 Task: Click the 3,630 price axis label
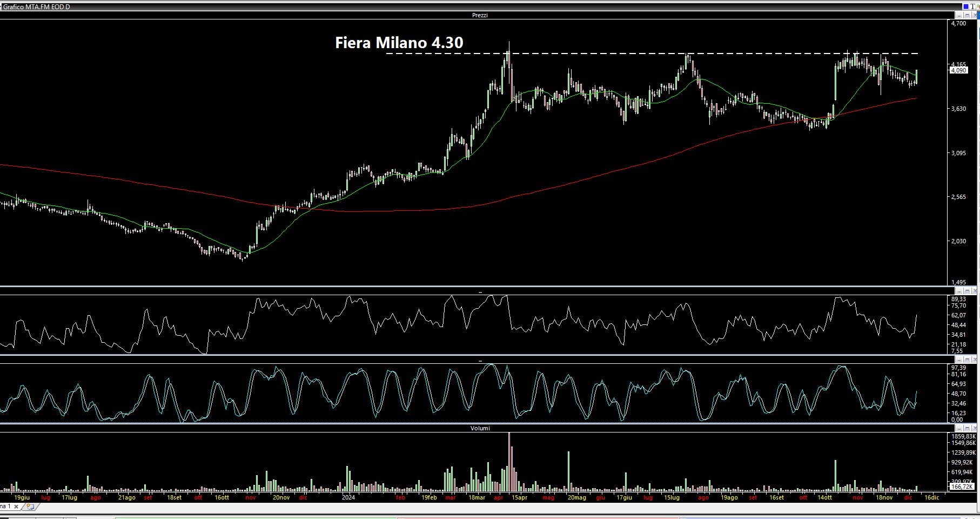click(959, 109)
